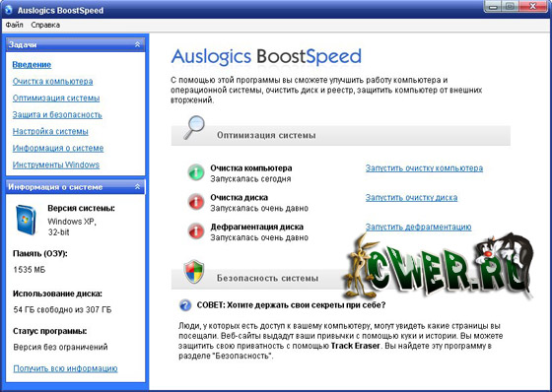Click the Windows XP box icon in system info
Image resolution: width=552 pixels, height=392 pixels.
pos(26,220)
